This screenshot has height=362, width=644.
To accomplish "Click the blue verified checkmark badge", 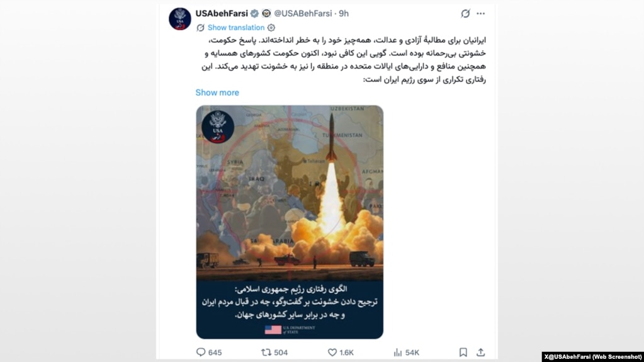I will 255,14.
